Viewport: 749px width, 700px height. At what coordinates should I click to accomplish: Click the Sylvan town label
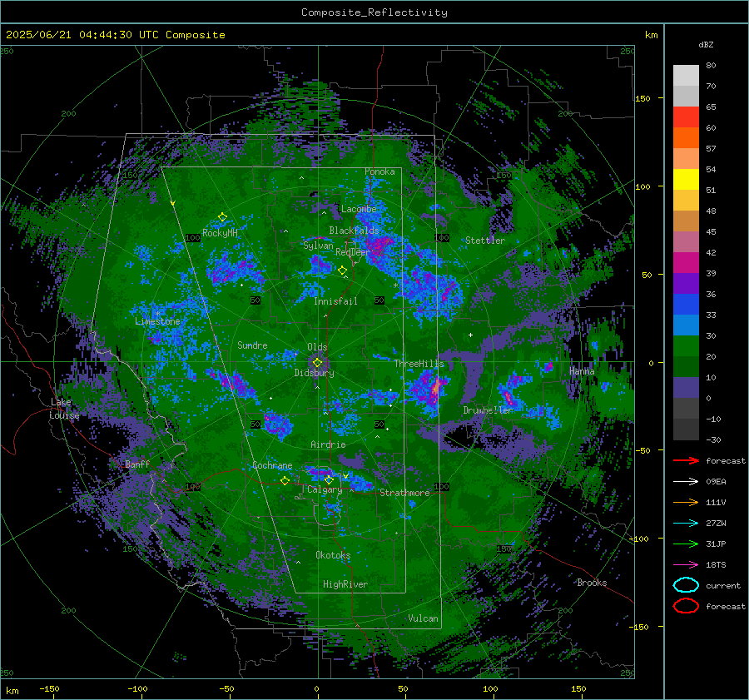[318, 246]
